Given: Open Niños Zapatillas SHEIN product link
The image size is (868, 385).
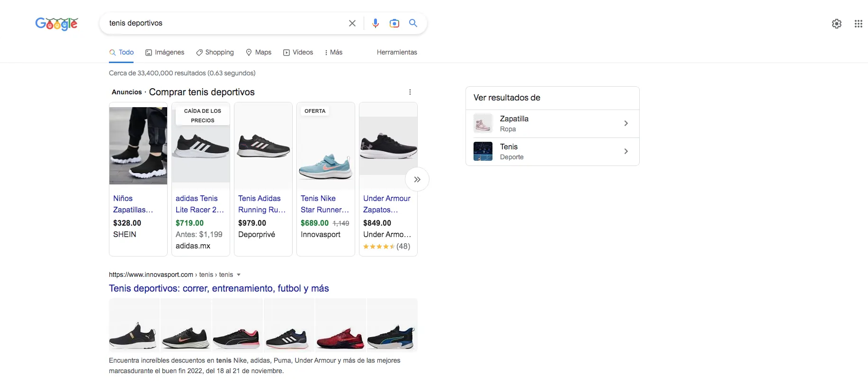Looking at the screenshot, I should coord(133,204).
